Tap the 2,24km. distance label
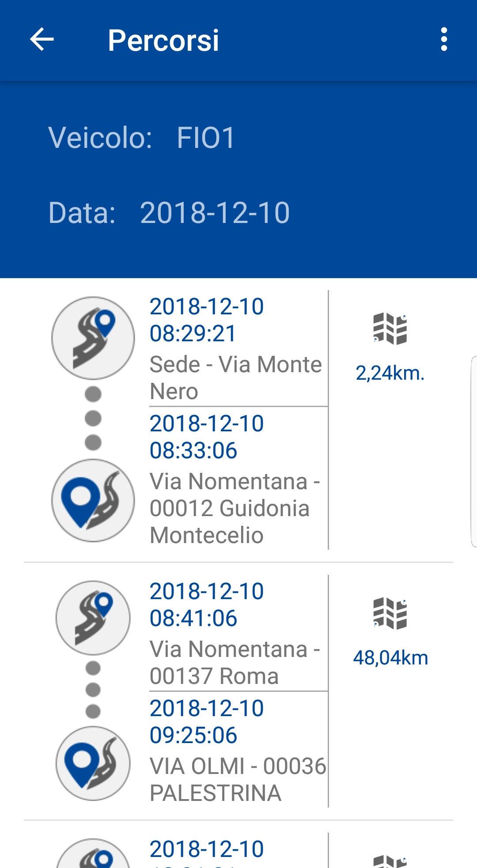The width and height of the screenshot is (477, 868). point(390,374)
